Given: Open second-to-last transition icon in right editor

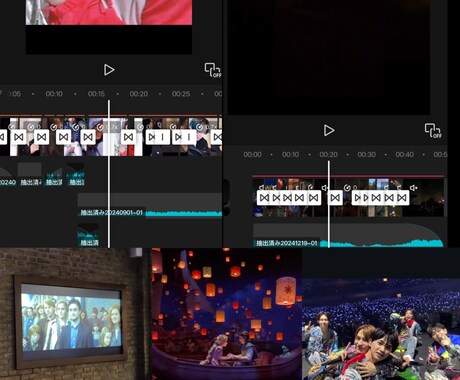Looking at the screenshot, I should click(x=389, y=198).
